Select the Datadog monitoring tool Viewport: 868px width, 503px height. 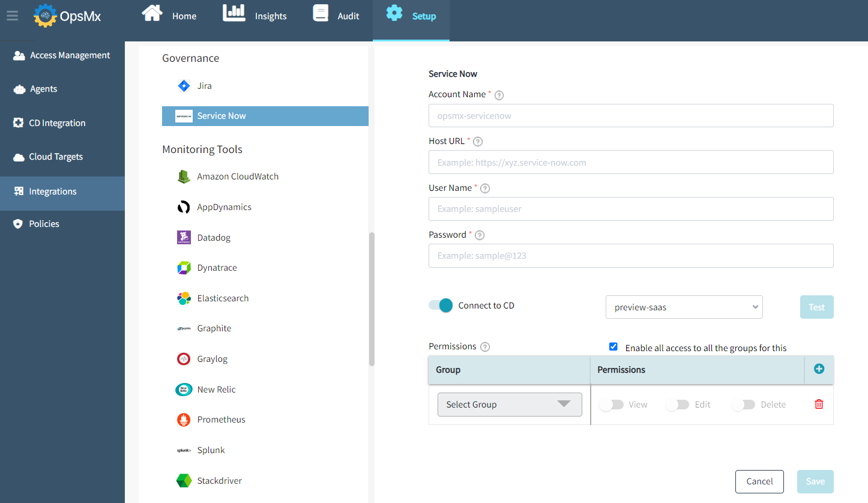[214, 237]
